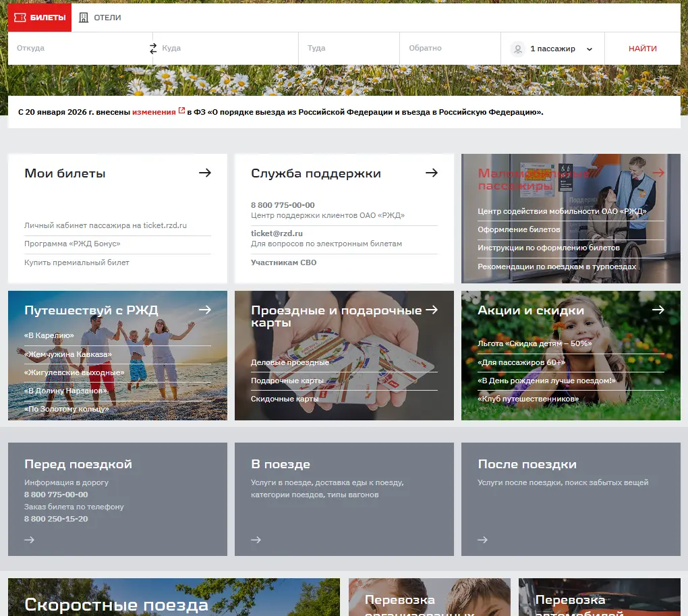Swap origin and destination stations icon

pyautogui.click(x=152, y=49)
